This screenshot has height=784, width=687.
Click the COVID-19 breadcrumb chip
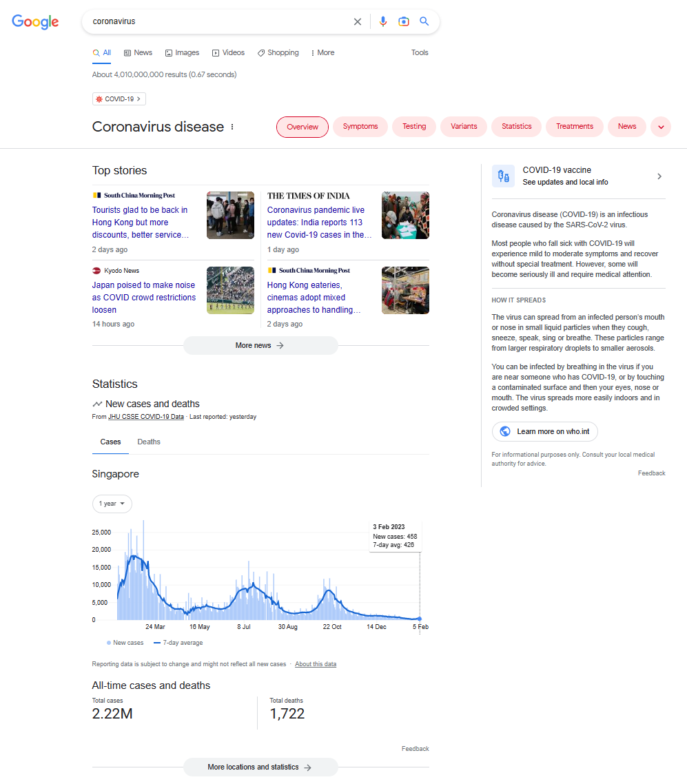[119, 99]
